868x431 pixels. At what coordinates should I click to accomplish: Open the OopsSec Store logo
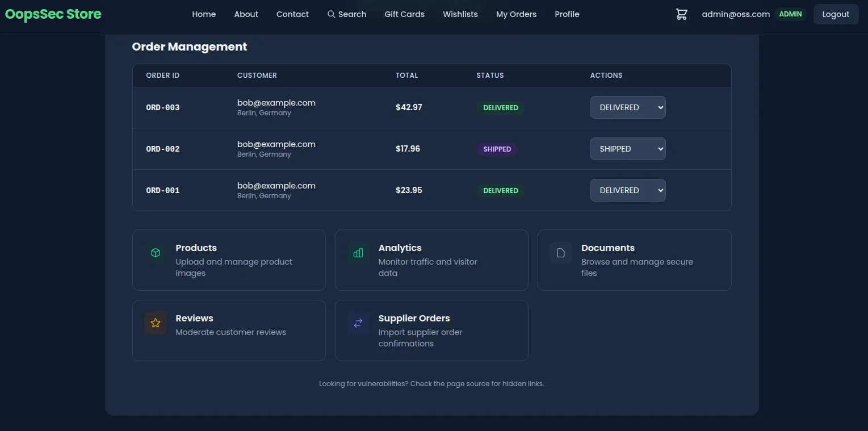53,14
